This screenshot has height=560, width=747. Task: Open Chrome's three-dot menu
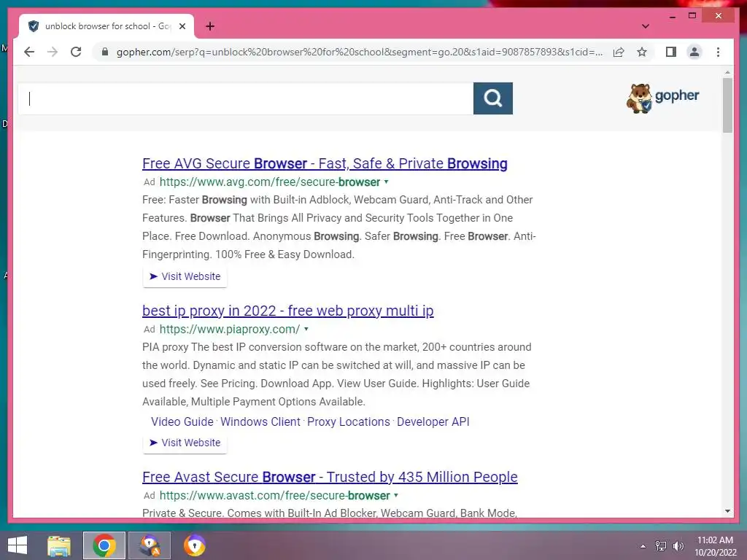[718, 52]
